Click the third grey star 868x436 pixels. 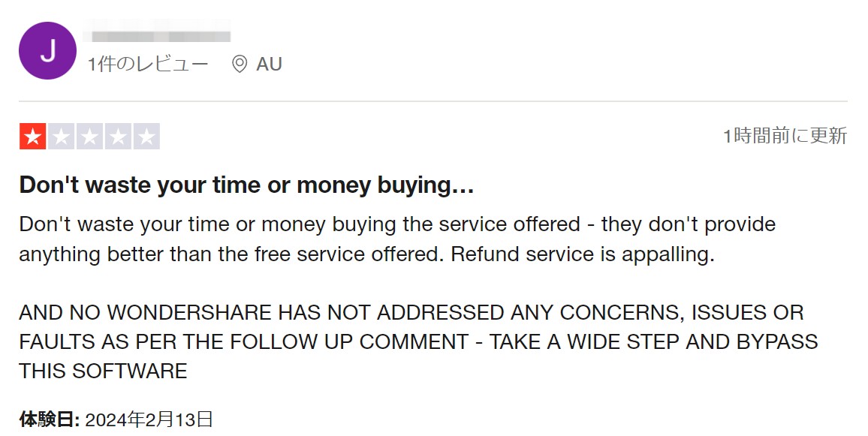pyautogui.click(x=89, y=136)
